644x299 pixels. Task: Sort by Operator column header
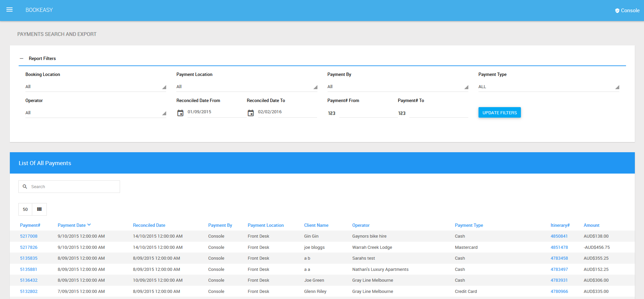[x=361, y=225]
